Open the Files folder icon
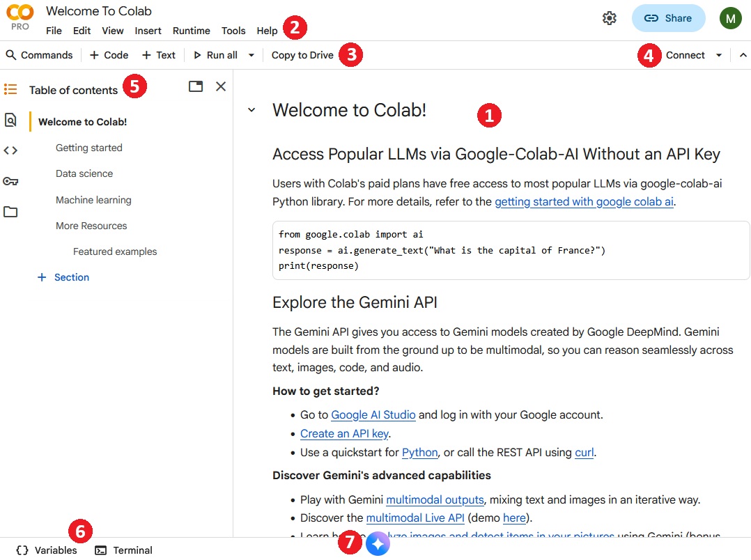Image resolution: width=751 pixels, height=560 pixels. pos(10,212)
